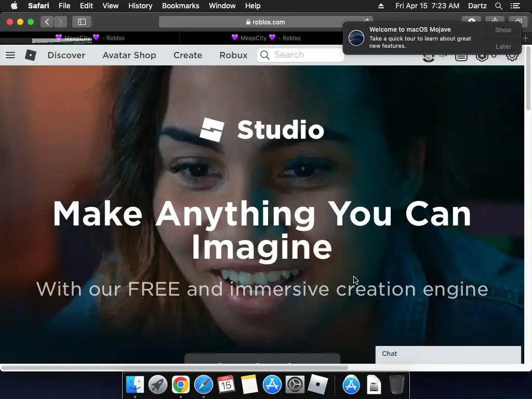The width and height of the screenshot is (532, 399).
Task: Launch Google Chrome from the Dock
Action: coord(180,385)
